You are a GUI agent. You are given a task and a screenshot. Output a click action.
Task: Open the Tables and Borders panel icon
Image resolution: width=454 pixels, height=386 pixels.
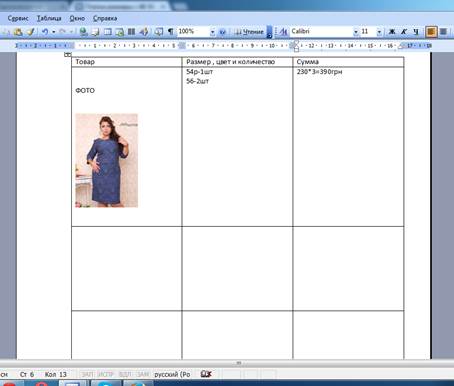click(x=95, y=32)
